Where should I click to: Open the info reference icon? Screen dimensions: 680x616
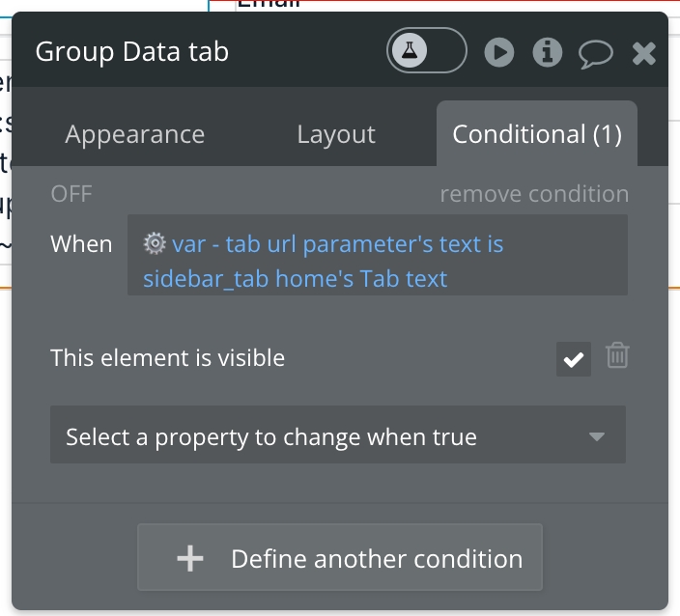click(548, 52)
